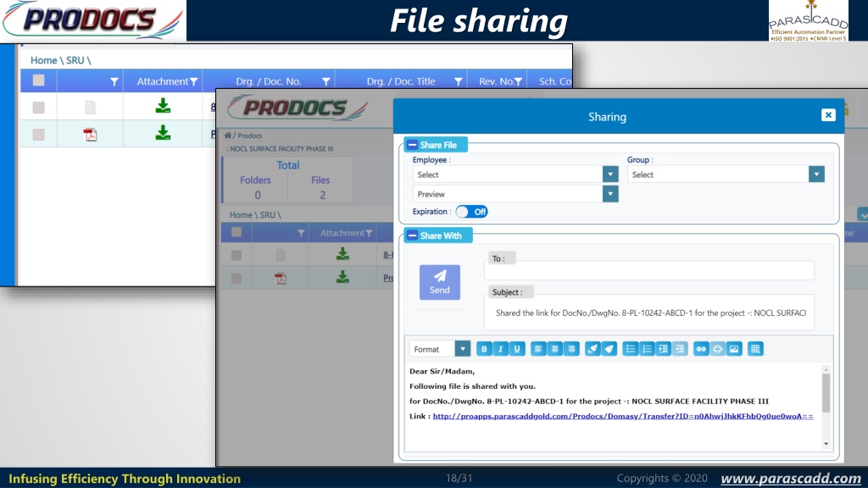868x488 pixels.
Task: Check the first row checkbox in dimmed window
Action: (236, 255)
